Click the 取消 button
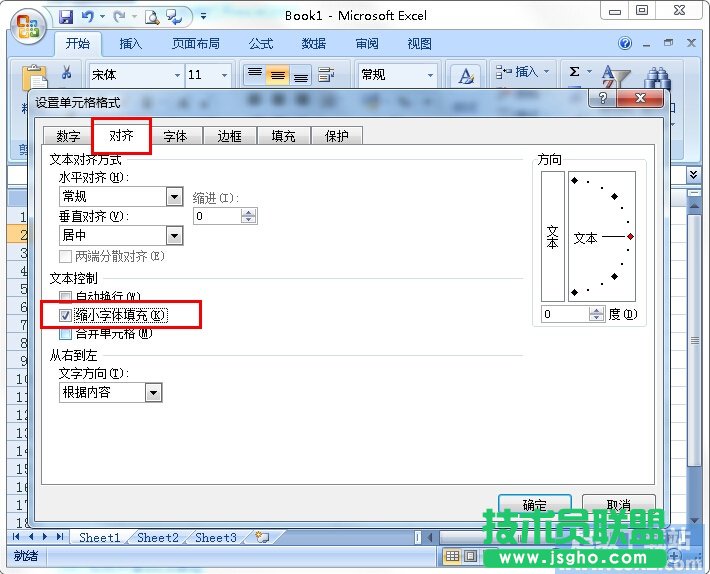This screenshot has width=710, height=574. tap(618, 505)
